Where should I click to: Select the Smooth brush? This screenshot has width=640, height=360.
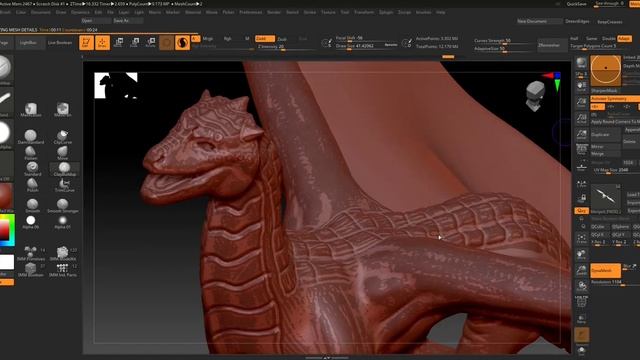(x=32, y=205)
